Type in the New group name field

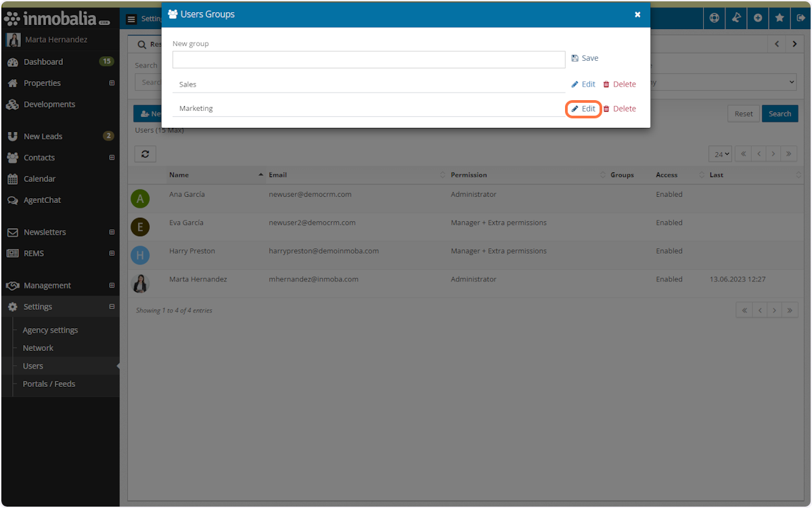click(x=369, y=60)
